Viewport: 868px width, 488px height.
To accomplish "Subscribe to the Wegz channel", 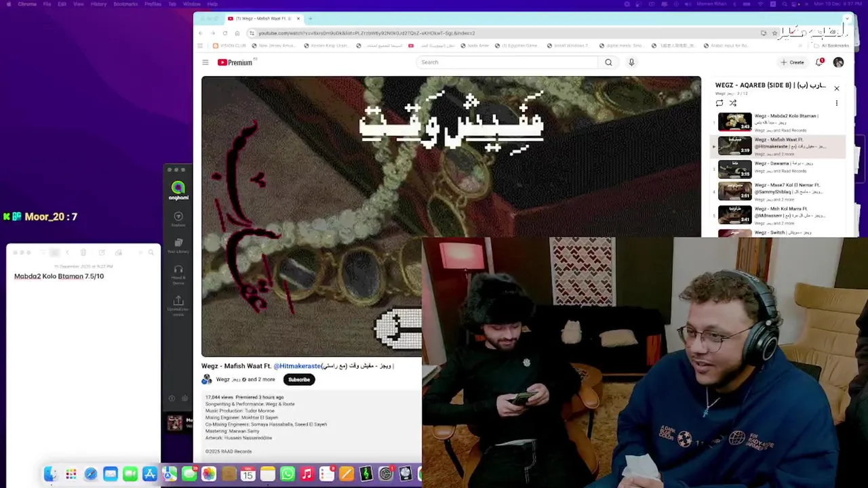I will pyautogui.click(x=299, y=380).
